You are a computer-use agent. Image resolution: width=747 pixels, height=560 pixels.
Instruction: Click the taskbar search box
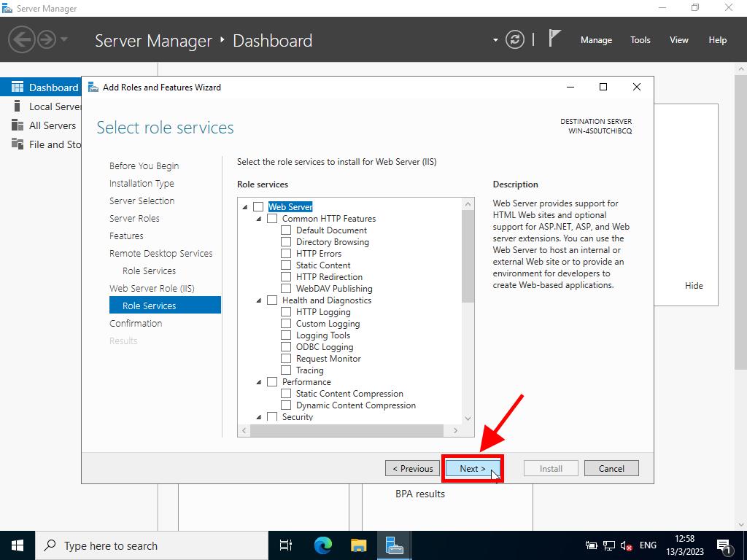pyautogui.click(x=152, y=545)
